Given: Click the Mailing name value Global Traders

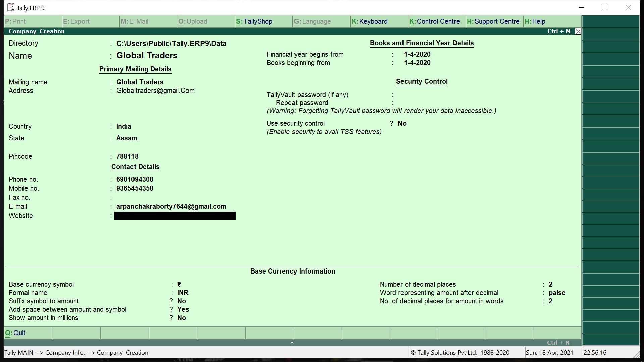Looking at the screenshot, I should pos(140,82).
